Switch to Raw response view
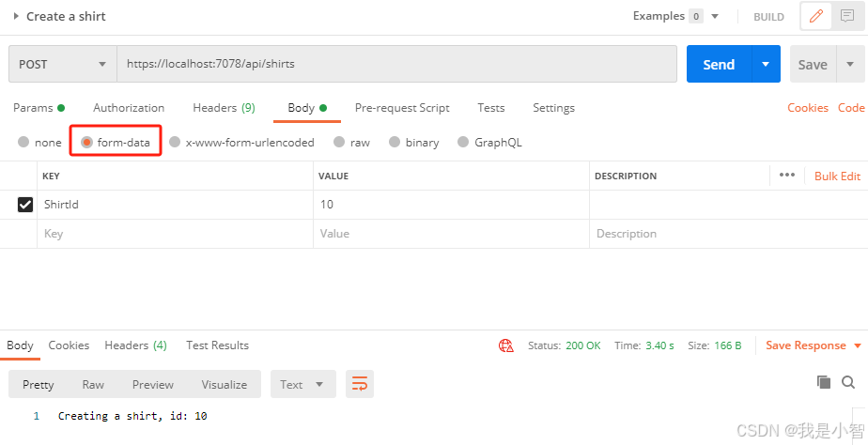This screenshot has width=868, height=445. pyautogui.click(x=93, y=384)
